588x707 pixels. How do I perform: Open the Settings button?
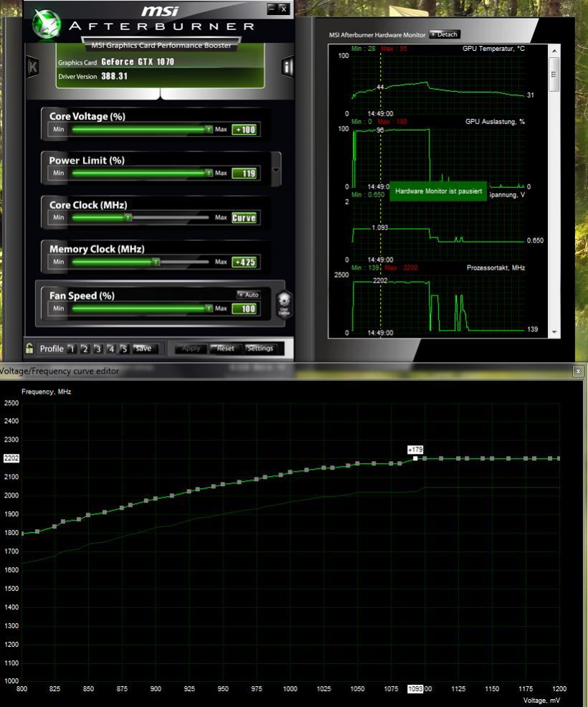click(260, 348)
